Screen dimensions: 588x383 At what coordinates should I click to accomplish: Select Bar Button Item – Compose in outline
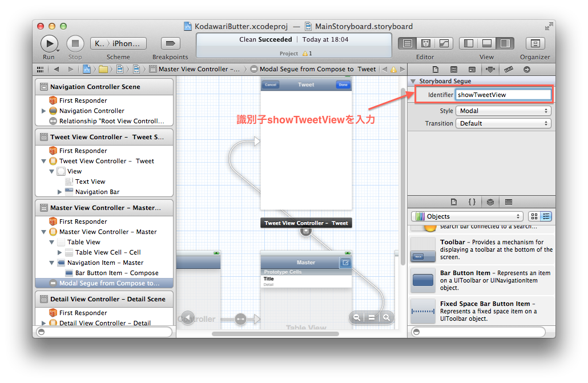point(104,273)
